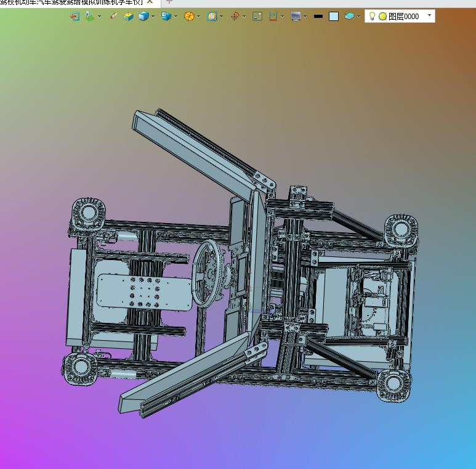This screenshot has width=476, height=469.
Task: Open dropdown arrow beside green layered icon
Action: tap(99, 17)
